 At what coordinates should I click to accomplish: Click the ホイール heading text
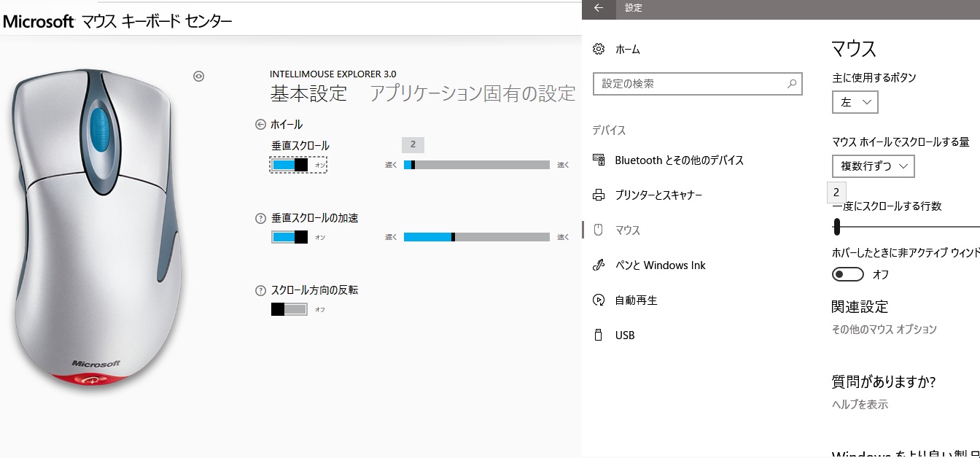pyautogui.click(x=287, y=125)
